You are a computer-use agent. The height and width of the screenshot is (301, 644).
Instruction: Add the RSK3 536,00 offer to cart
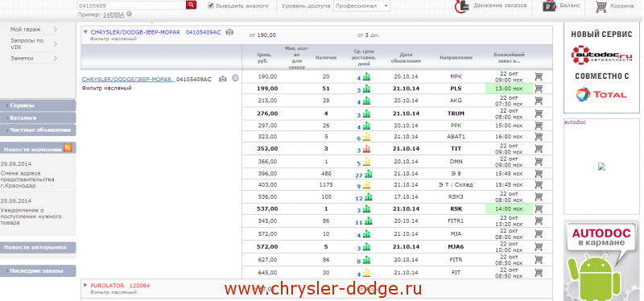pyautogui.click(x=539, y=196)
